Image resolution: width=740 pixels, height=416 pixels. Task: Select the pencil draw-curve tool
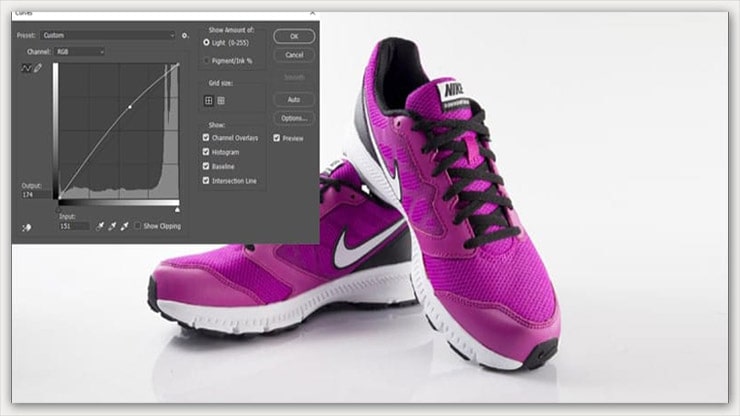click(x=38, y=68)
